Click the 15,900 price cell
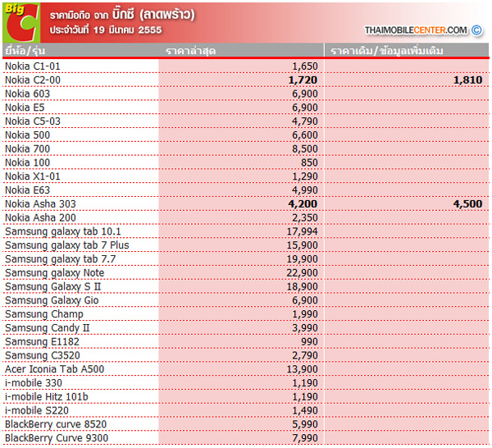 (x=302, y=245)
